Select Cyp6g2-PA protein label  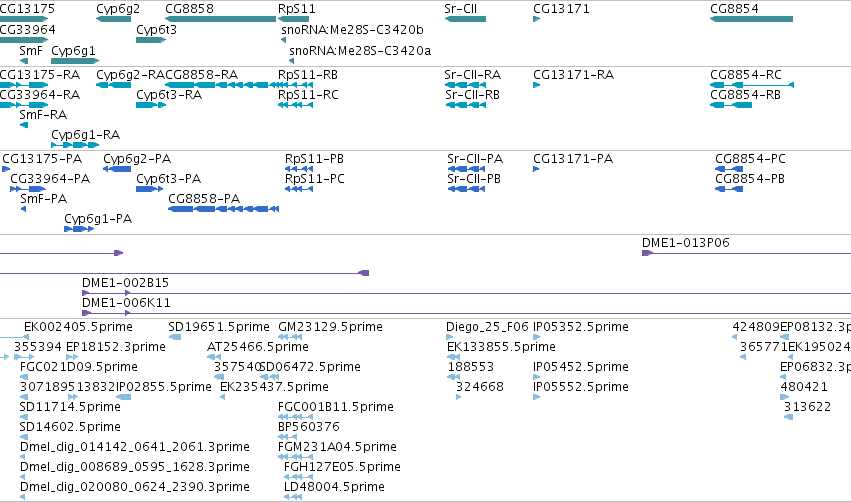[137, 159]
